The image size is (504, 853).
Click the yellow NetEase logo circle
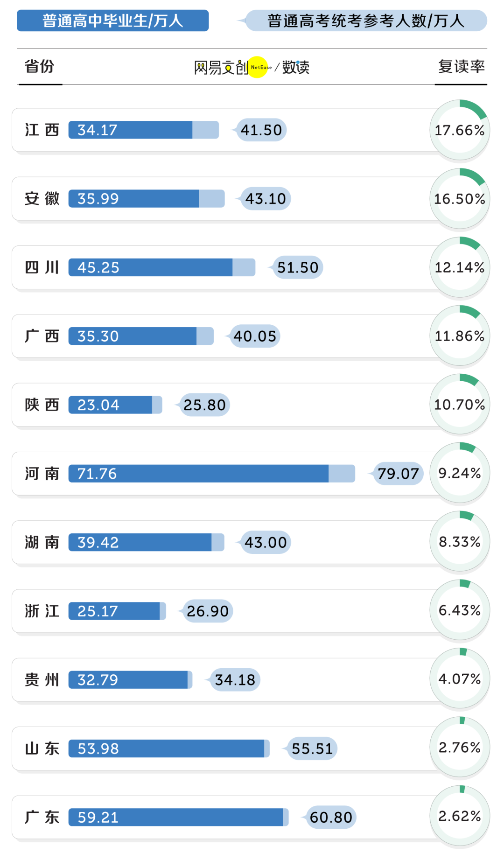[x=258, y=67]
